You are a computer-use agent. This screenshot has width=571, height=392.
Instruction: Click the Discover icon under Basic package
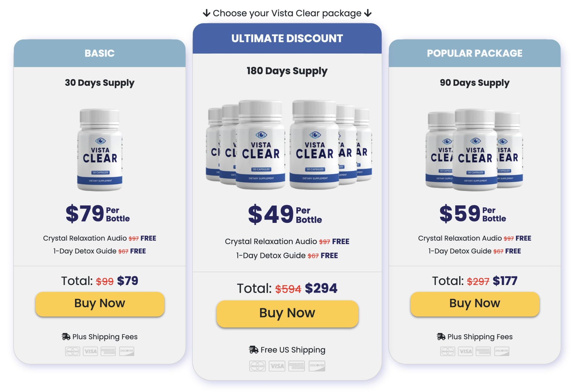[x=127, y=351]
